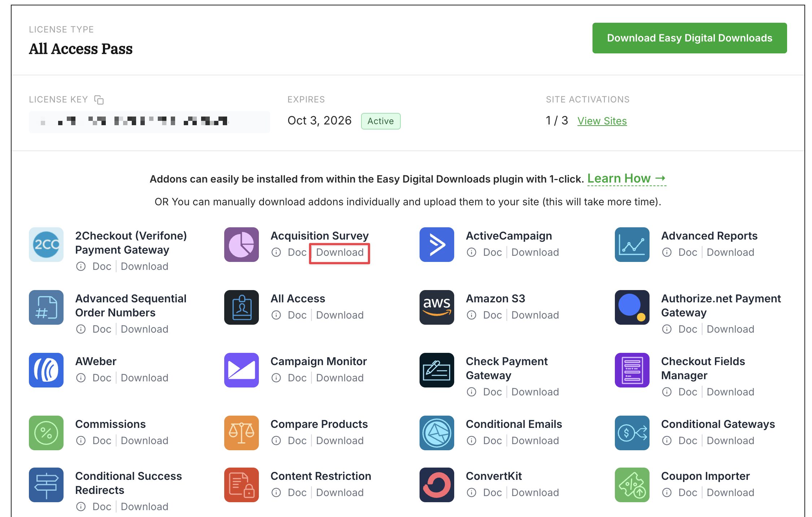The width and height of the screenshot is (812, 517).
Task: Download the AWeber addon
Action: [144, 378]
